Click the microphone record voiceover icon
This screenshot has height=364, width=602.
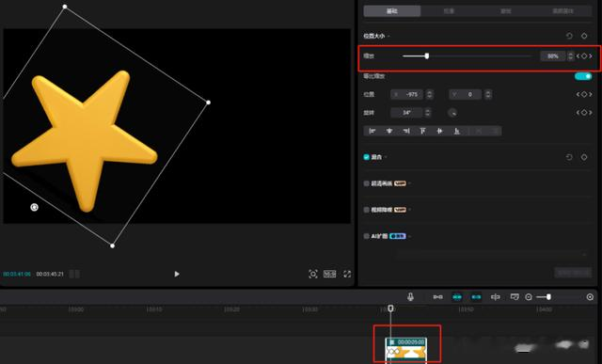[410, 296]
